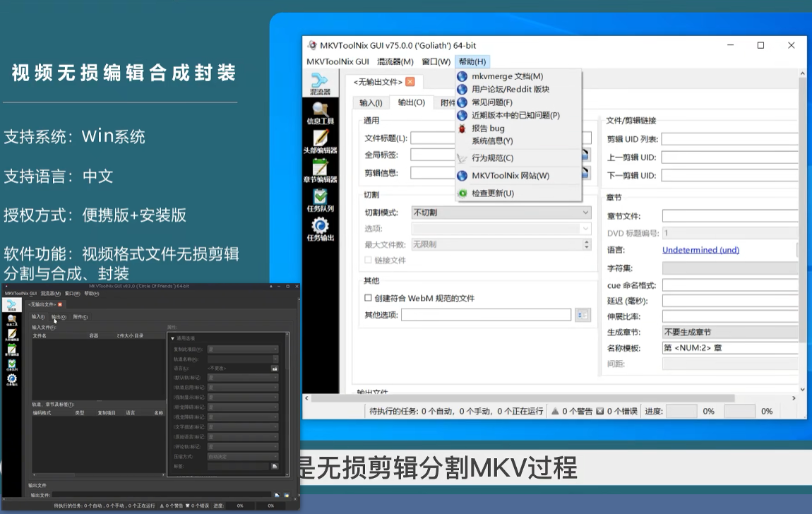
Task: Click the light window's scroll-right arrow
Action: 794,398
